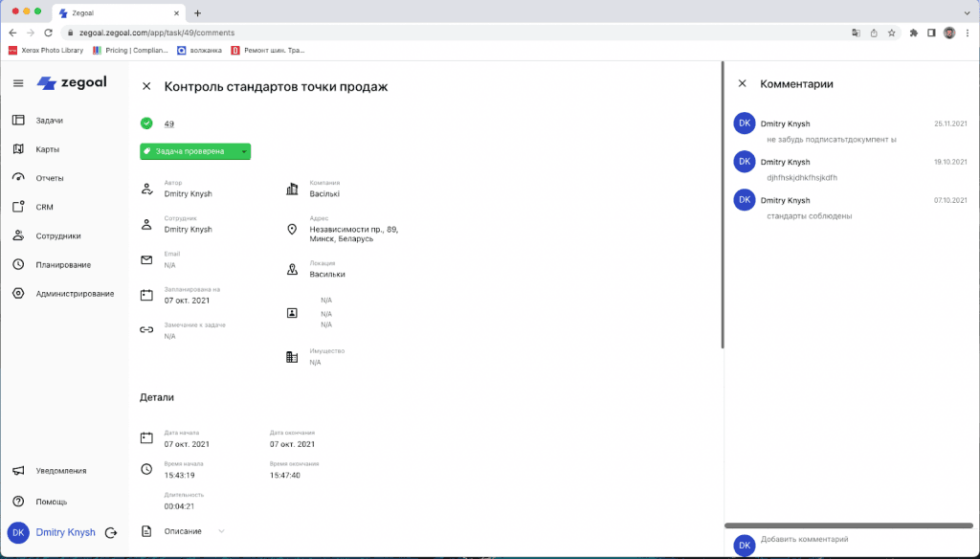Click the Администрирование settings icon
This screenshot has height=559, width=980.
18,293
